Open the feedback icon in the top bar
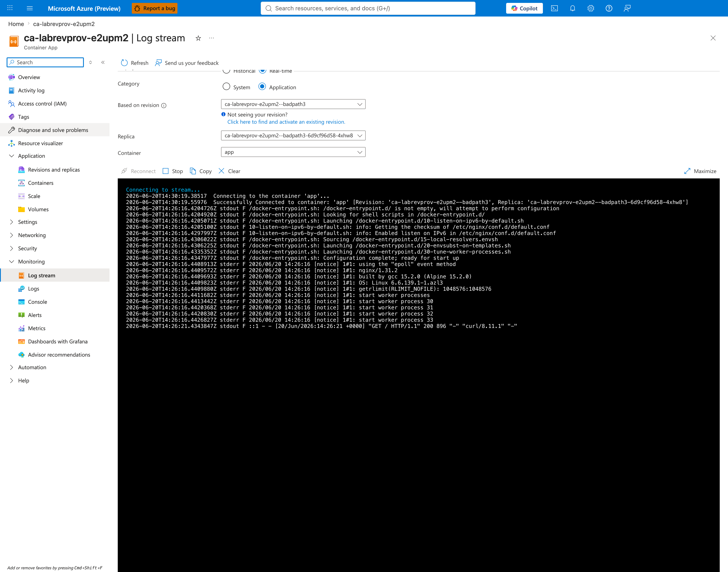Viewport: 728px width, 572px height. coord(627,8)
